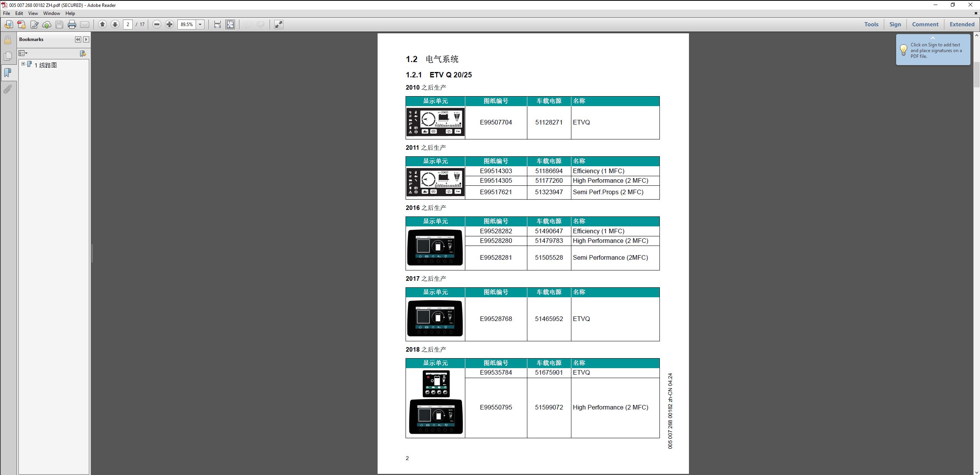
Task: Collapse the Sign tip popup arrow
Action: point(933,38)
